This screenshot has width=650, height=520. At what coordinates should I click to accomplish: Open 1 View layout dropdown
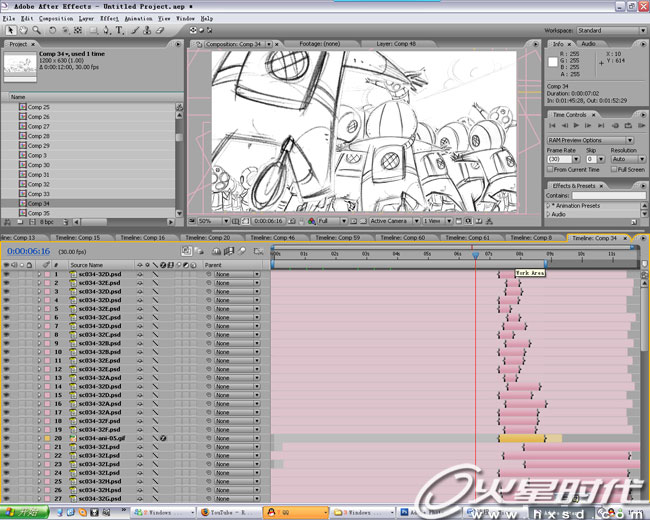tap(437, 221)
